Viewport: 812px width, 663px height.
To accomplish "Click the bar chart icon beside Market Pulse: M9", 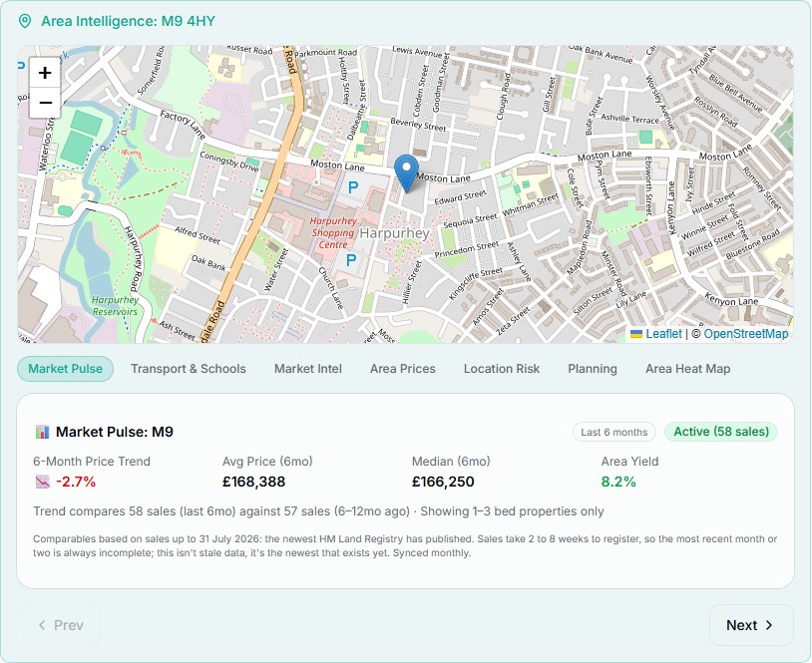I will point(43,432).
